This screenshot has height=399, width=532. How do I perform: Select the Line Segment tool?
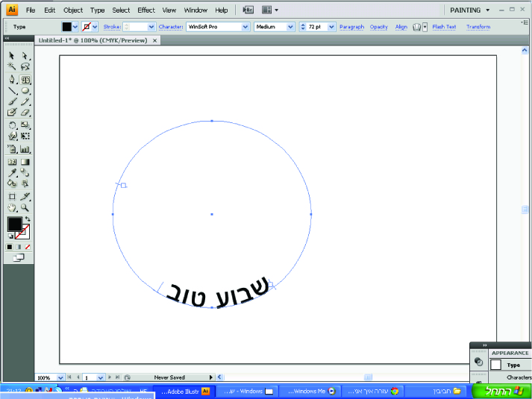(x=12, y=91)
